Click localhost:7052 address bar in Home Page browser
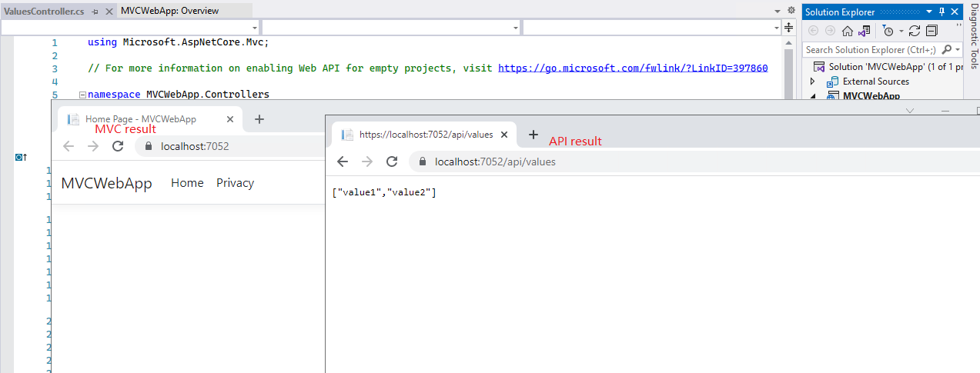The height and width of the screenshot is (373, 980). click(231, 146)
